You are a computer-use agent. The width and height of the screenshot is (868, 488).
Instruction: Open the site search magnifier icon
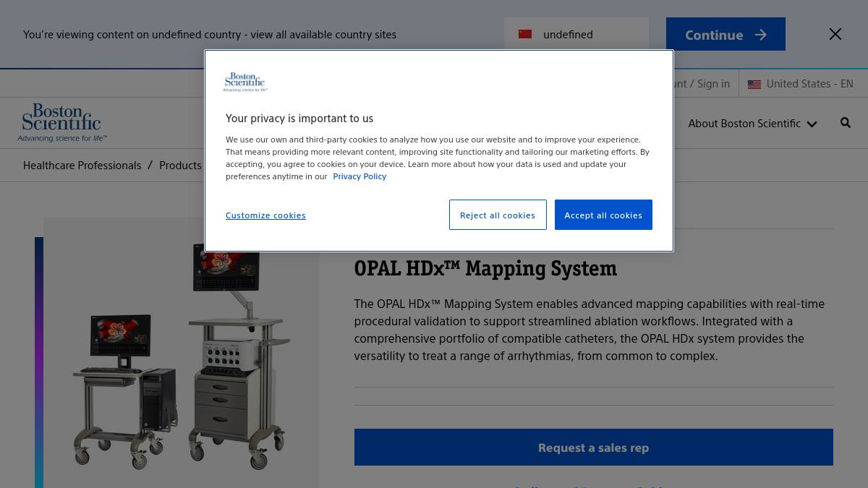(x=846, y=123)
